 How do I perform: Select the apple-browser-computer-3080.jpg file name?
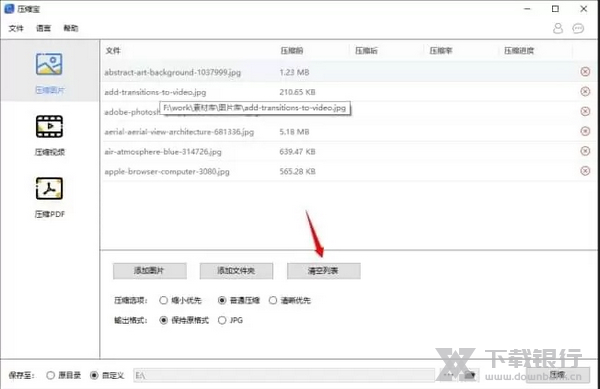(167, 171)
